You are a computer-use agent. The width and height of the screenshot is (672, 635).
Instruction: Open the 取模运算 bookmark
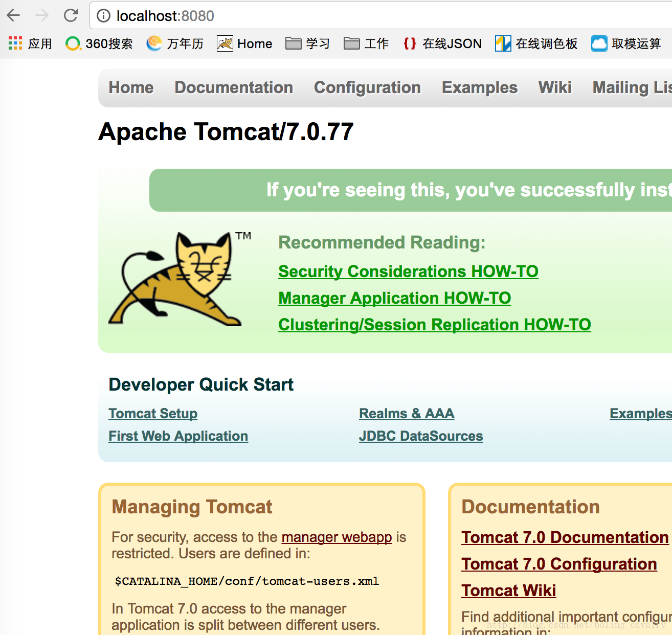(x=626, y=43)
